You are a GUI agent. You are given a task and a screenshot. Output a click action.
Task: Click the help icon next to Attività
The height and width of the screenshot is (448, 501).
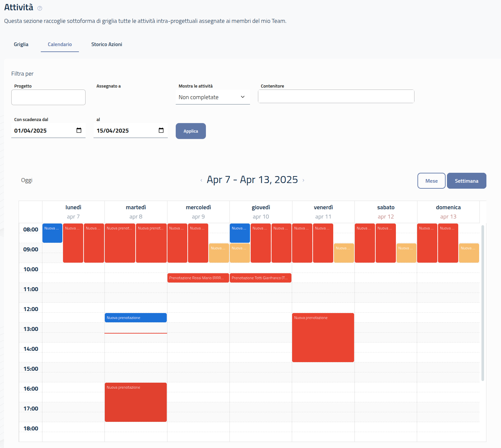pos(40,8)
